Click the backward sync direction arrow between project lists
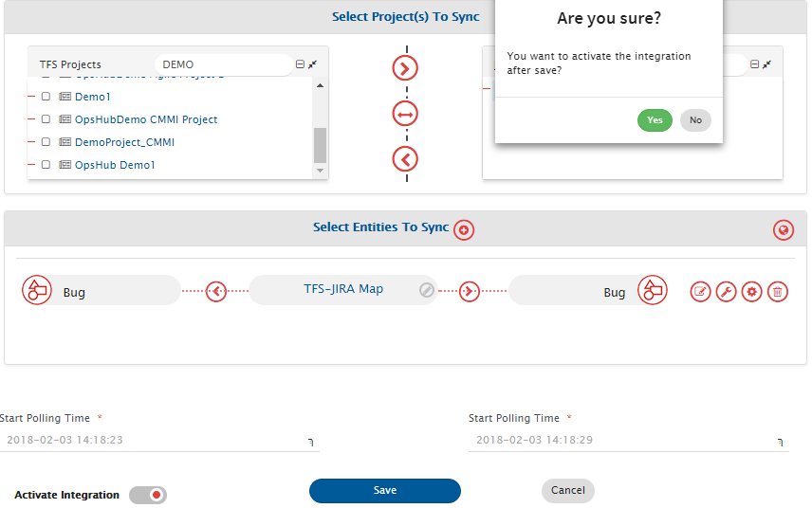 [406, 158]
